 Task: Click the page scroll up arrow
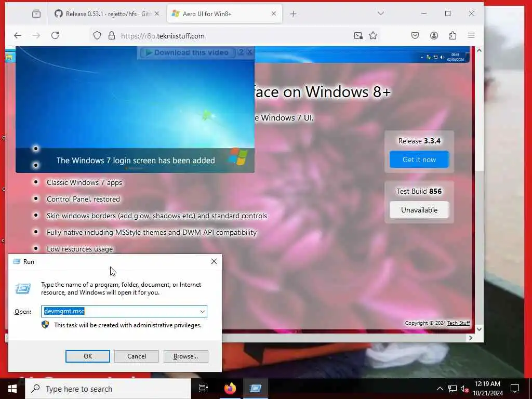[479, 50]
